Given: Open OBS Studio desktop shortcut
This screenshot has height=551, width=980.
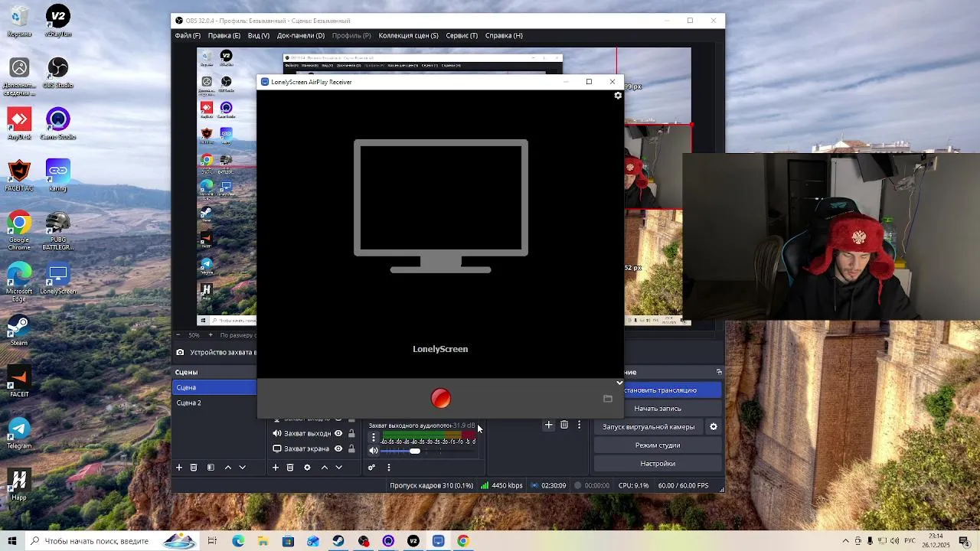Looking at the screenshot, I should [58, 73].
